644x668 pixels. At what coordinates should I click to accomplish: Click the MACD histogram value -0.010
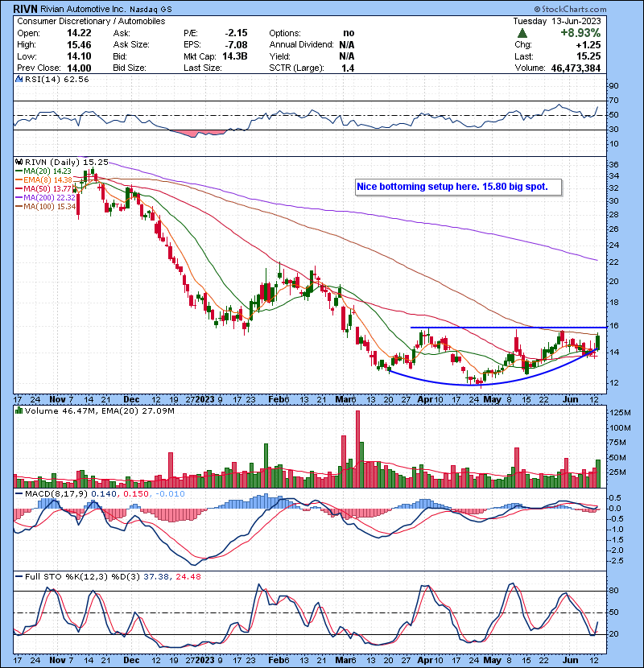pos(170,494)
